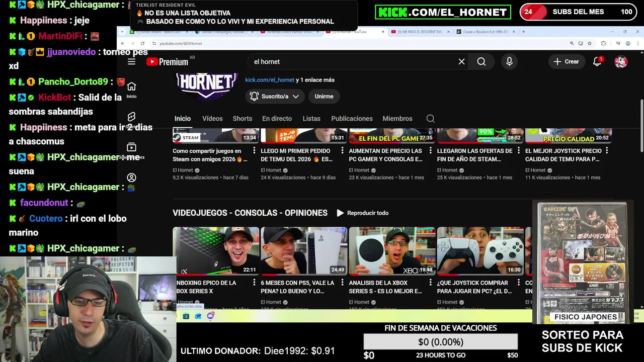Open the kick.com/el_hornet channel link
The image size is (644, 362).
pyautogui.click(x=270, y=79)
